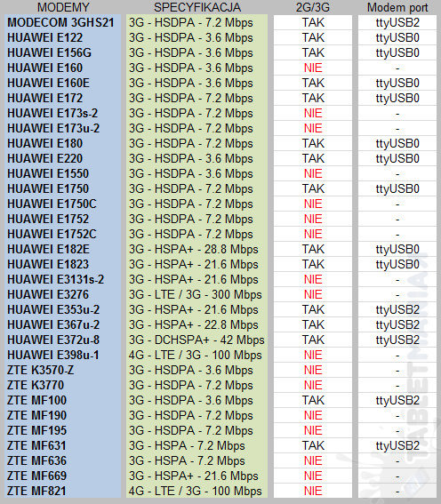Select the HUAWEI E160 row name
441x504 pixels.
point(45,68)
